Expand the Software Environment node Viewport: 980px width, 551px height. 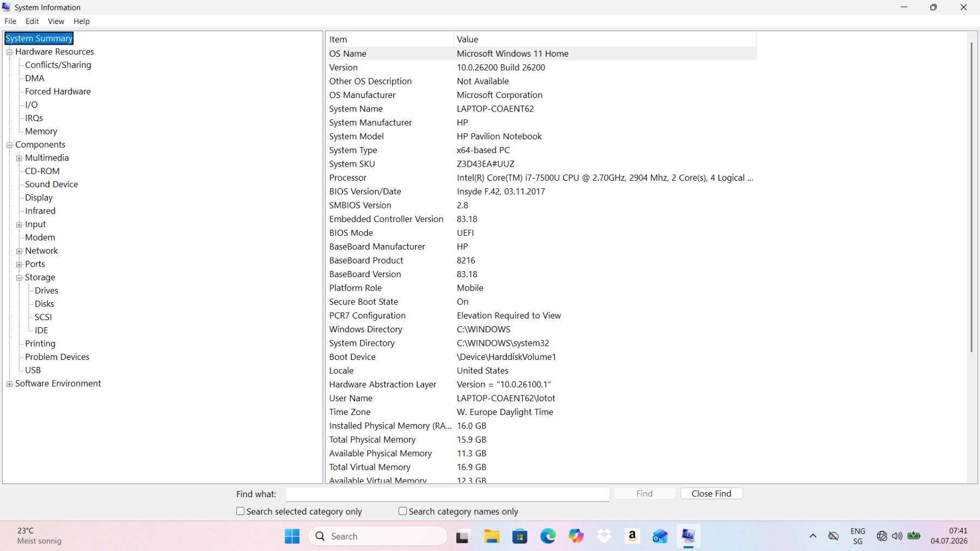click(x=9, y=384)
